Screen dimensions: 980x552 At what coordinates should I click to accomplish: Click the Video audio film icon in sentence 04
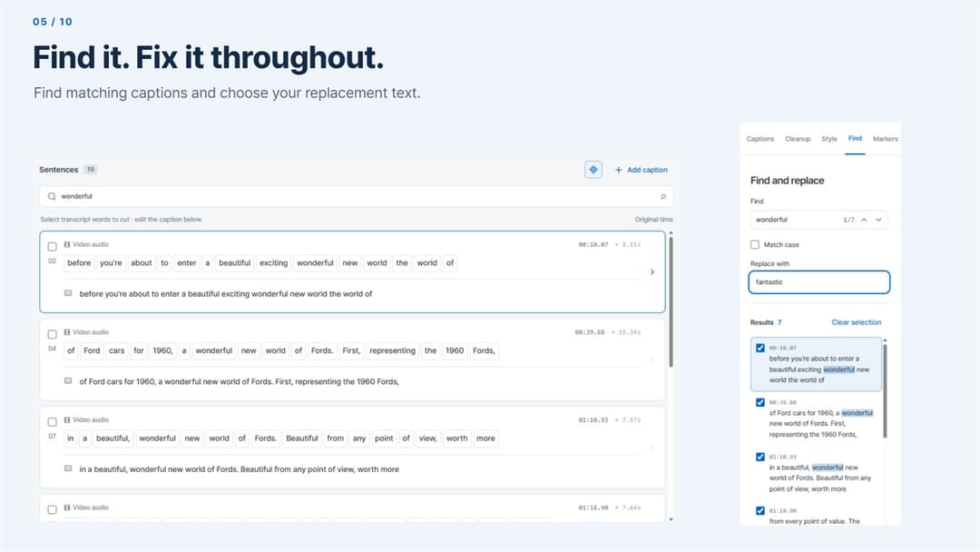pos(67,332)
